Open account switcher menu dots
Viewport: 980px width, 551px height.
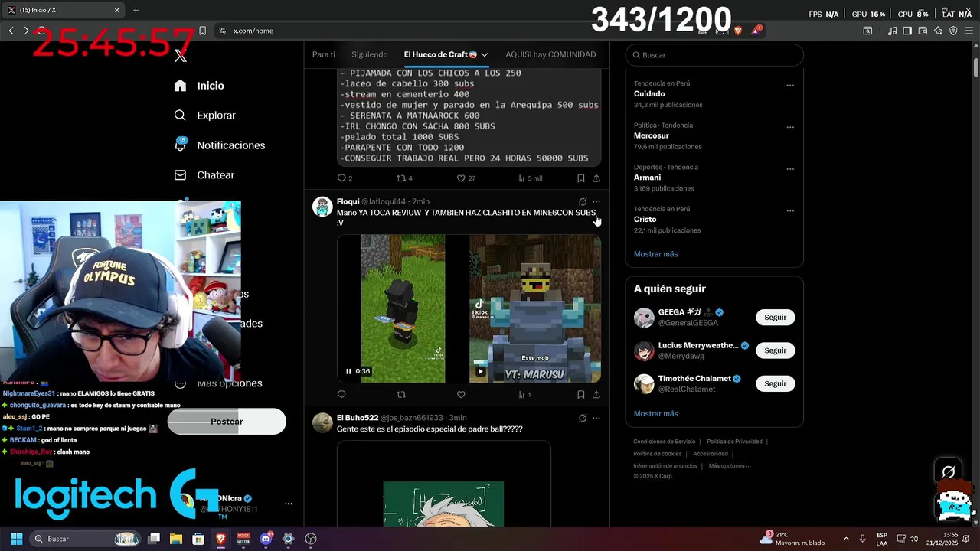289,504
